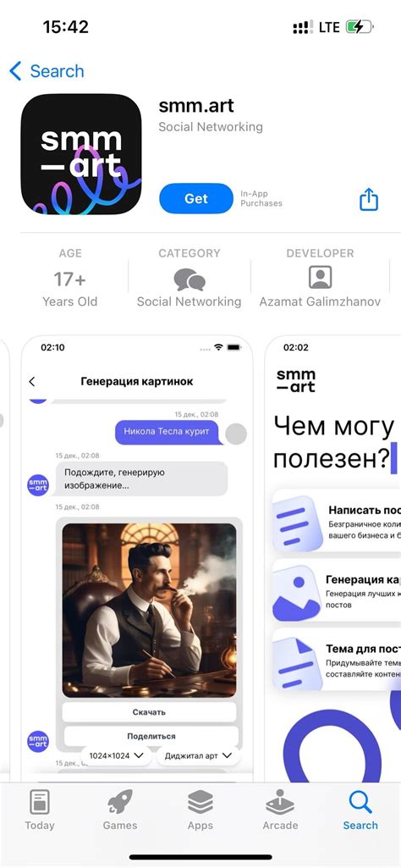Tap the back chevron next to Search

click(15, 71)
